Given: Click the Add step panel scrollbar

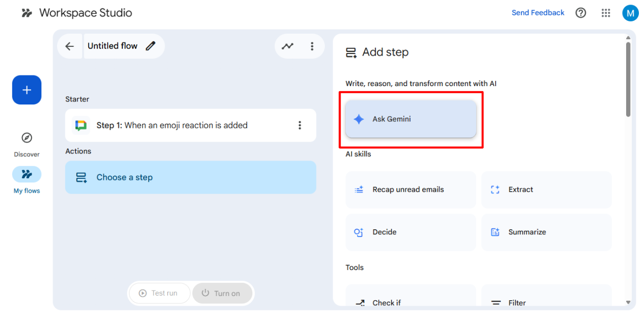Looking at the screenshot, I should point(628,79).
